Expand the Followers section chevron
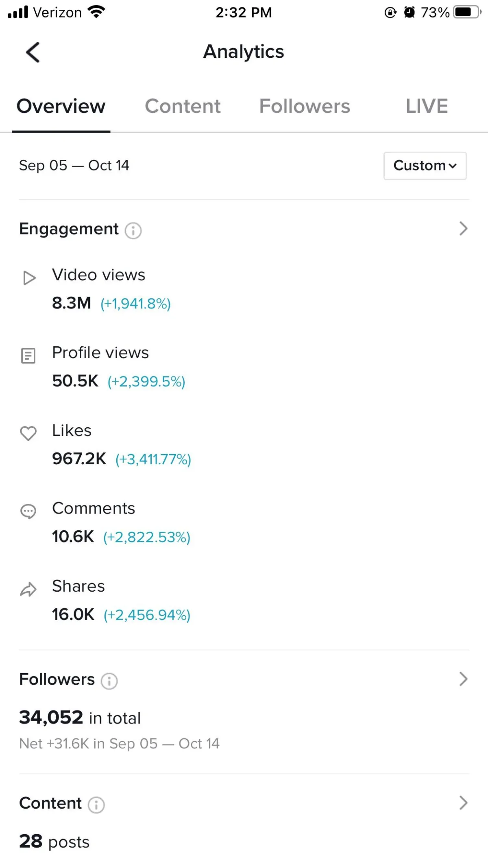 click(x=463, y=679)
